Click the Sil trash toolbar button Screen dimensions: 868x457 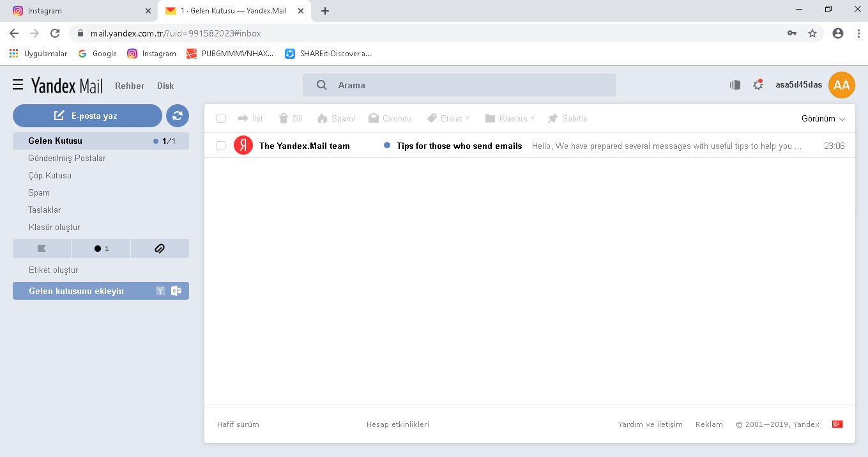tap(291, 118)
